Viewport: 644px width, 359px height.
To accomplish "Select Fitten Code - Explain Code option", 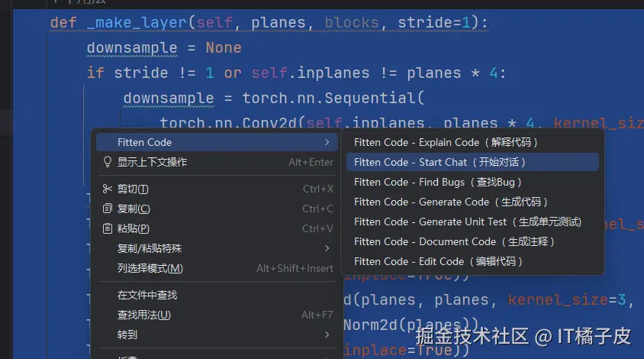I will [x=472, y=142].
